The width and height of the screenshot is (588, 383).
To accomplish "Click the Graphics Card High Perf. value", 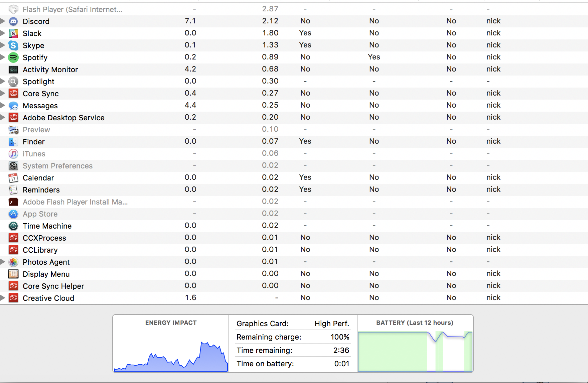I will point(332,324).
